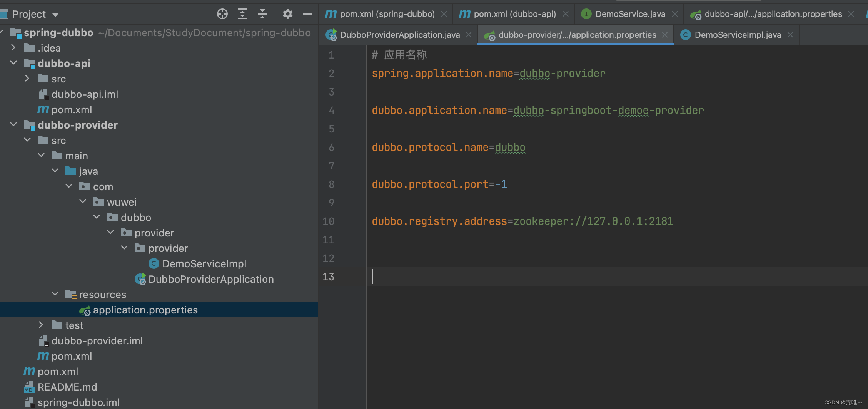Expand the test folder

click(41, 325)
